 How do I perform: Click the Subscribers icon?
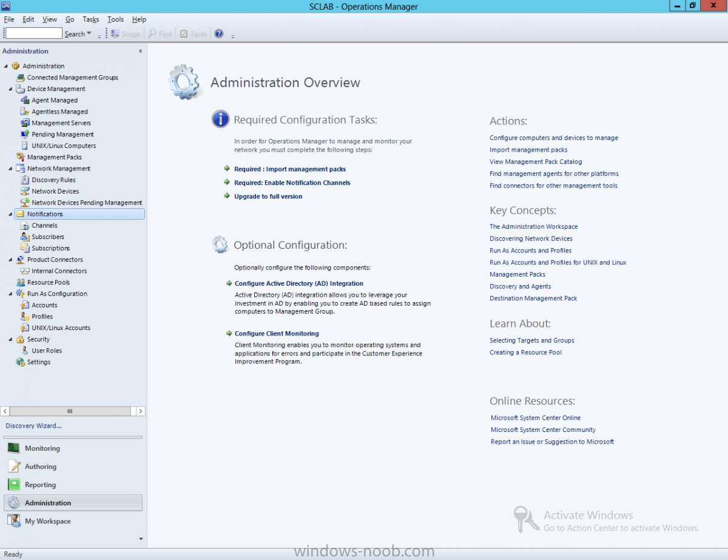point(25,237)
